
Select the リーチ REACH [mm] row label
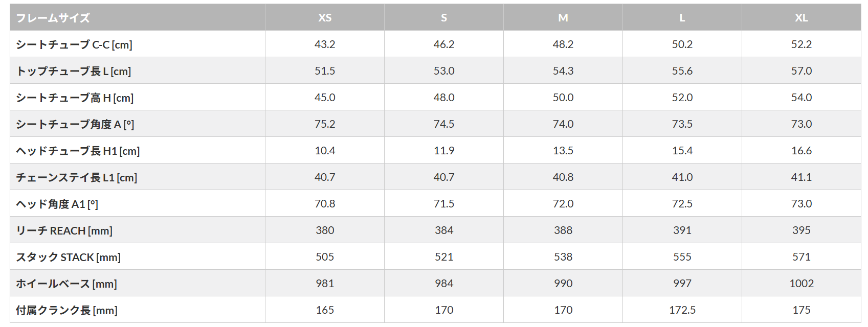pos(64,231)
